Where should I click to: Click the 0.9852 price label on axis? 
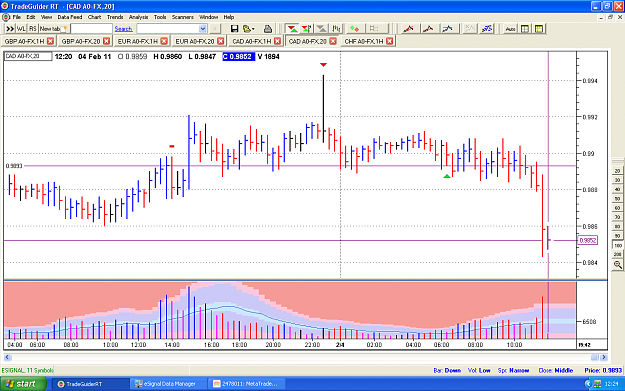(x=588, y=240)
